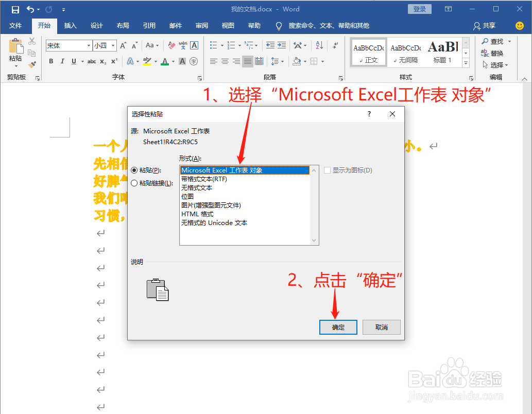Decrease indent icon
Screen dimensions: 532x414
[270, 45]
